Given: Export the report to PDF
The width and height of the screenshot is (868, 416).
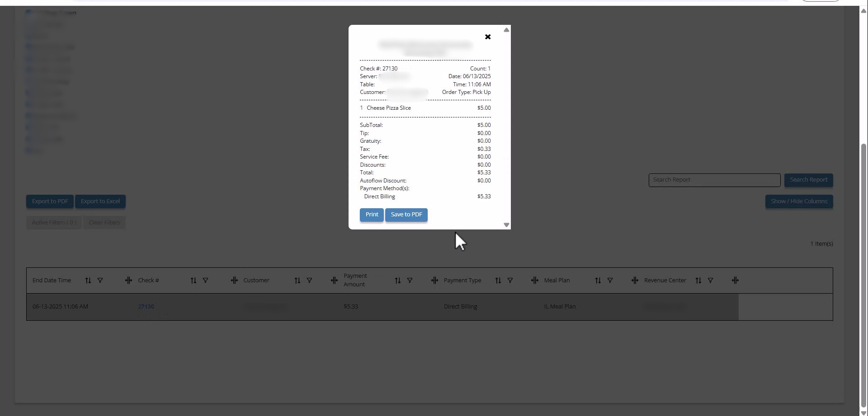Looking at the screenshot, I should point(50,201).
